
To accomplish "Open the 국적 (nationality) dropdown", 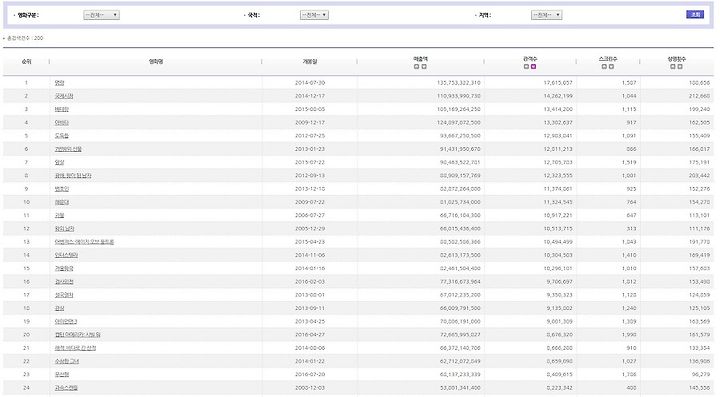I will coord(315,15).
